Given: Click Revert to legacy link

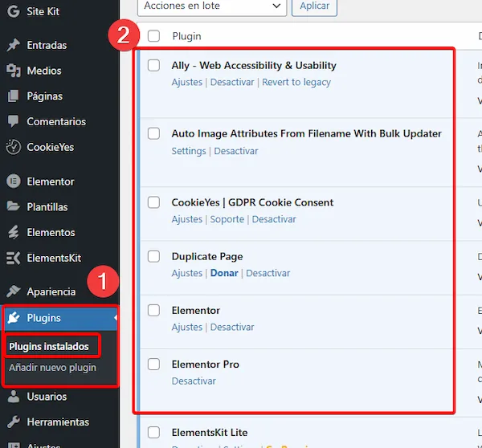Looking at the screenshot, I should click(296, 82).
